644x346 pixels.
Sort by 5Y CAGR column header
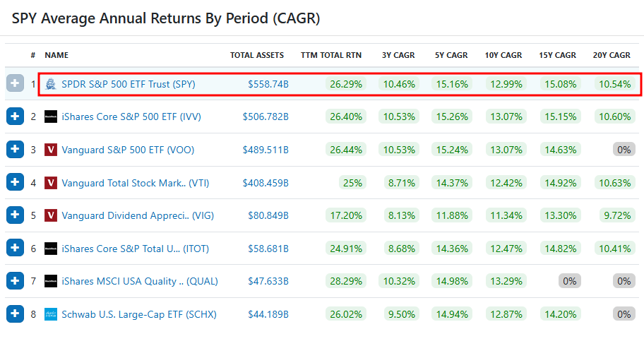[451, 55]
